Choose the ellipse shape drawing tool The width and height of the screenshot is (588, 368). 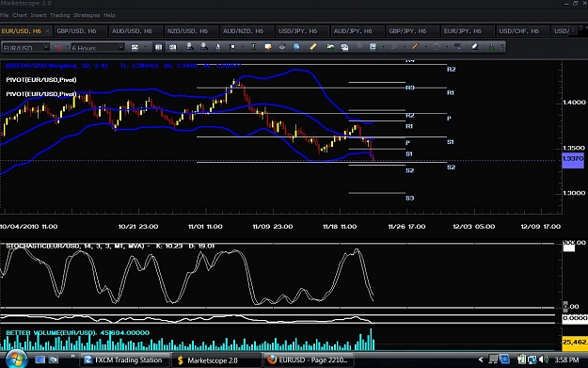click(437, 47)
